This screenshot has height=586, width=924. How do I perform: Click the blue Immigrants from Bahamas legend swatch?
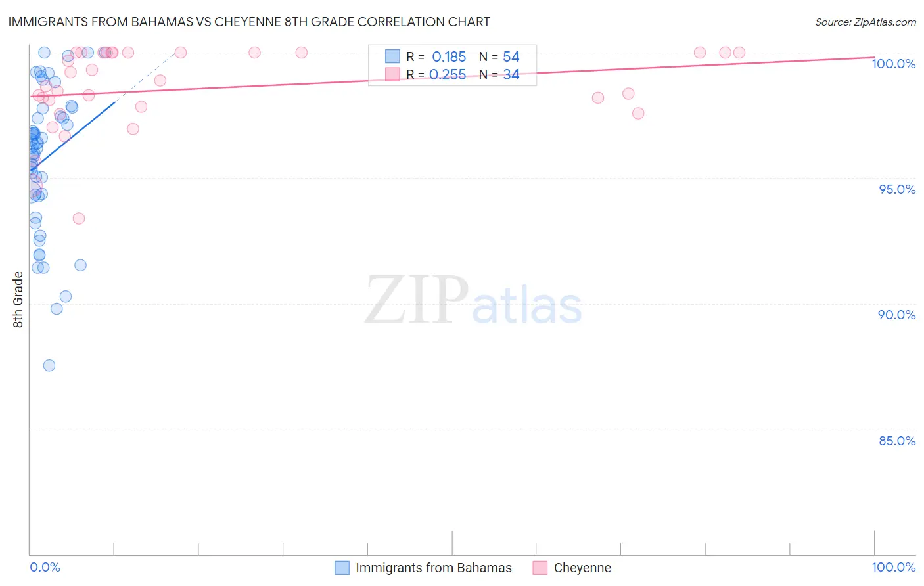(x=342, y=568)
